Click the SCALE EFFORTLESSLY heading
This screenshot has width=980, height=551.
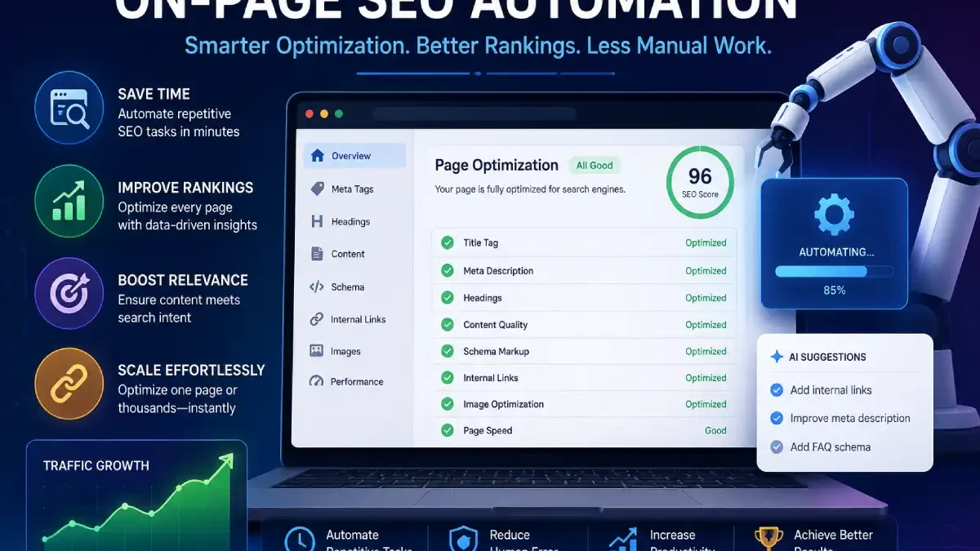pyautogui.click(x=191, y=370)
